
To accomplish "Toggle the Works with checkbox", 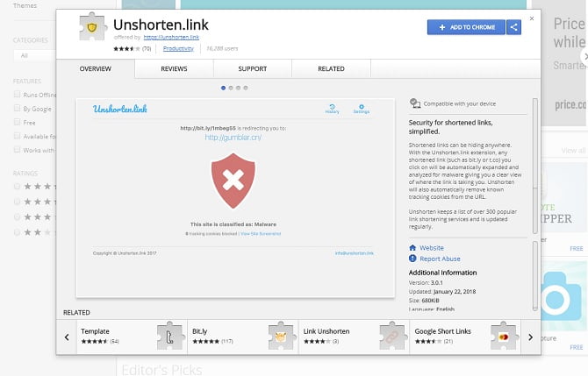I will [17, 150].
